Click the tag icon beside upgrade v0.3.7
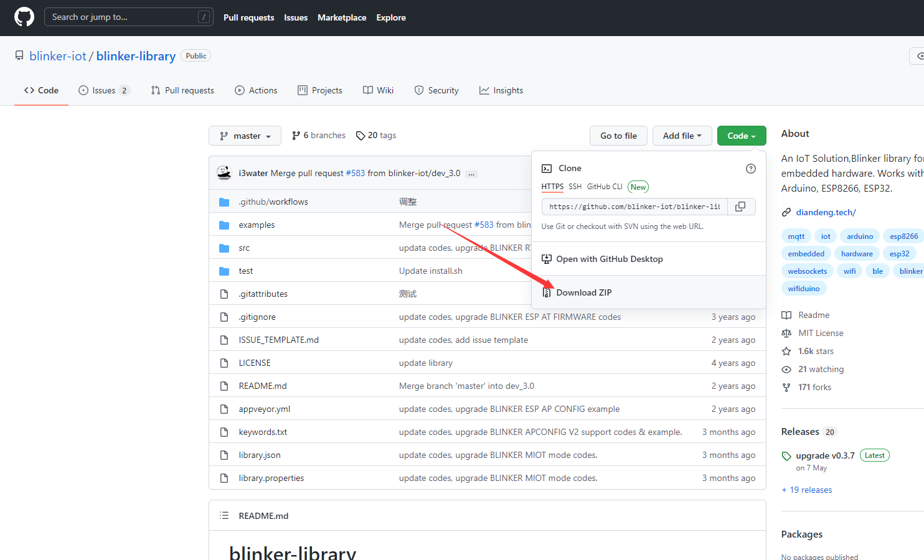Image resolution: width=924 pixels, height=560 pixels. (x=786, y=456)
